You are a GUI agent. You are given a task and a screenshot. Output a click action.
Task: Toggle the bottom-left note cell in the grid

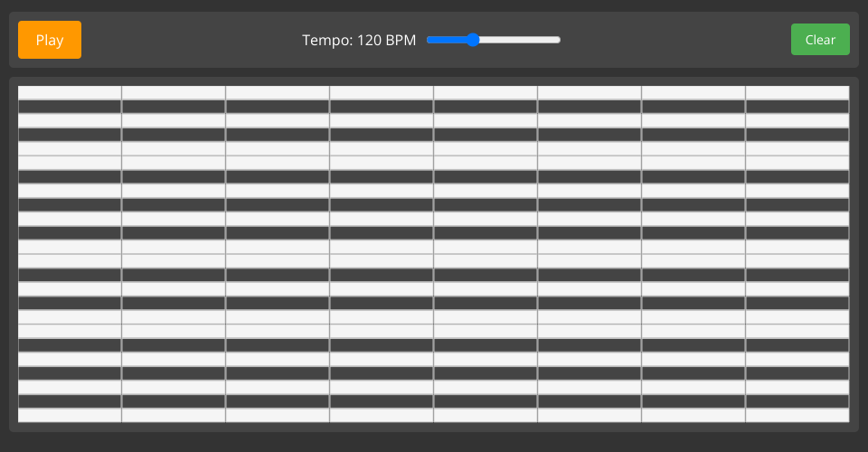[70, 416]
